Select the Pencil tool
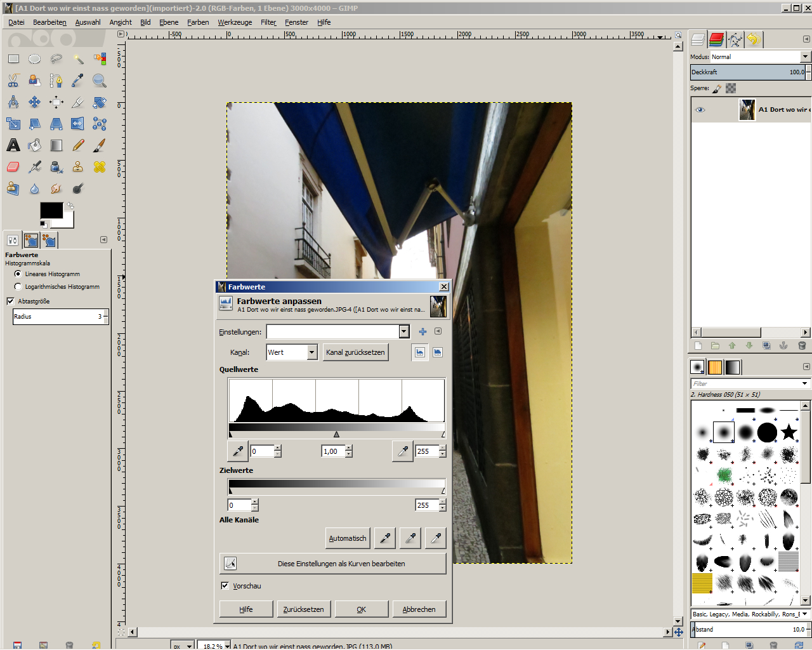Viewport: 812px width, 650px height. (78, 145)
